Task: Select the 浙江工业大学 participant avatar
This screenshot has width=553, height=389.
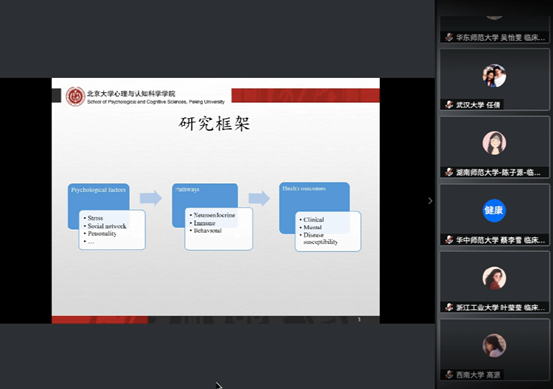Action: point(494,278)
